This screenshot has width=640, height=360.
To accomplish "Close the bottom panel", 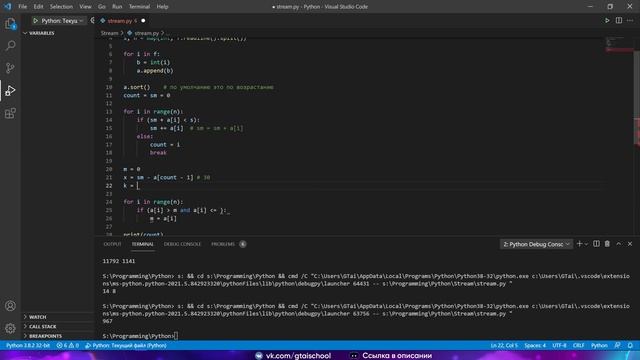I will click(x=630, y=244).
